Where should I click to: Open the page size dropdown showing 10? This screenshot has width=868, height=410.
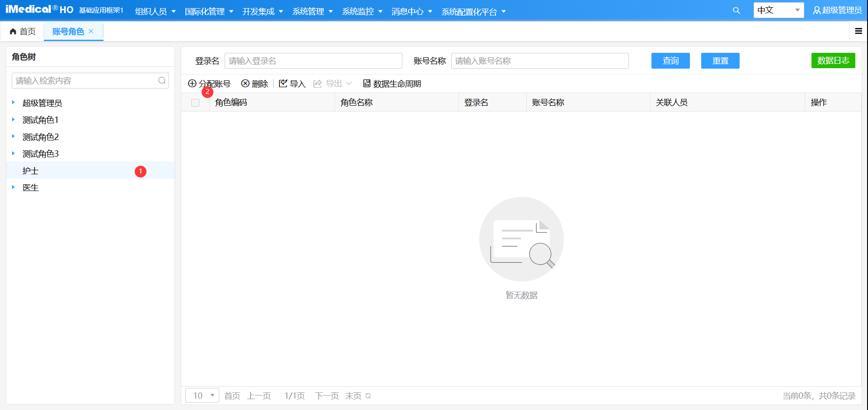click(202, 396)
